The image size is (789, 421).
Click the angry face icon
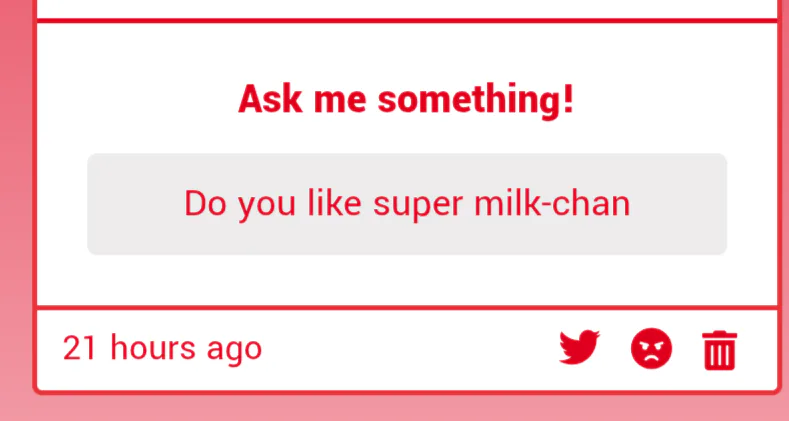coord(651,348)
